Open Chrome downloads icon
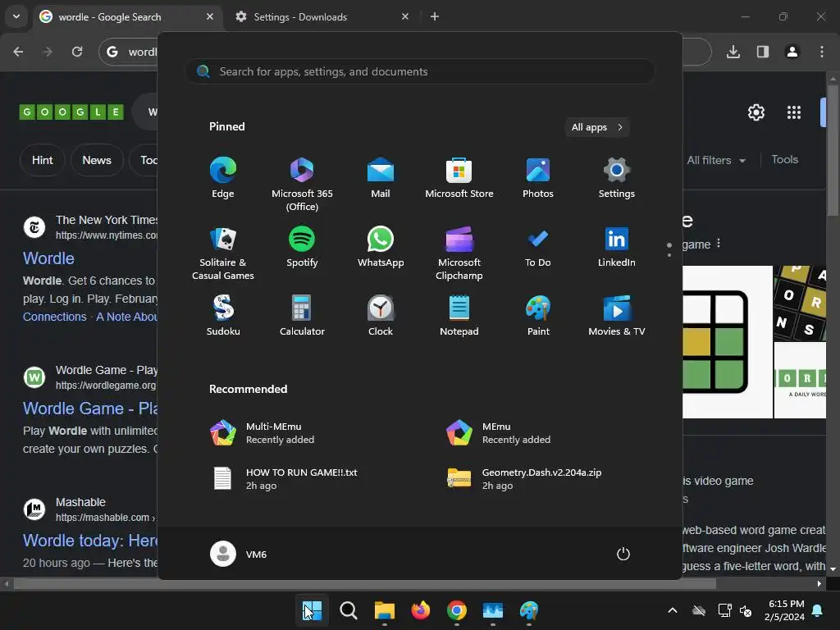Viewport: 840px width, 630px height. pos(733,52)
